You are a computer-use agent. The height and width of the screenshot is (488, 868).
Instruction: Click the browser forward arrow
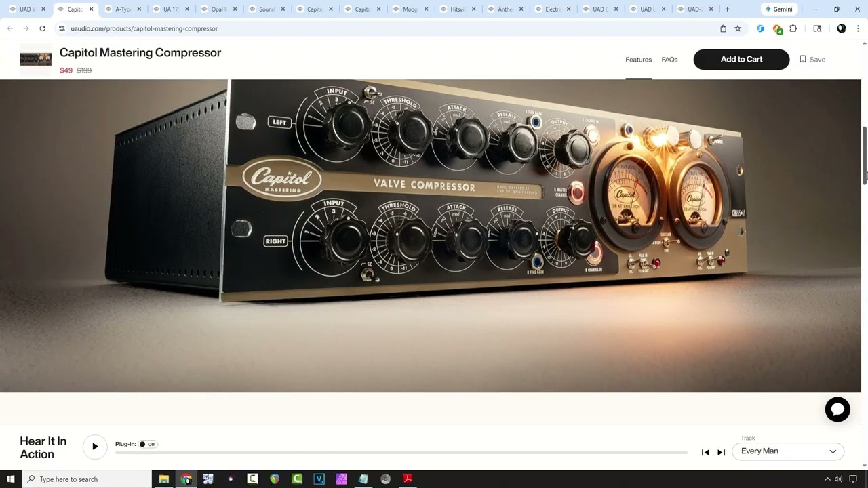pyautogui.click(x=26, y=28)
